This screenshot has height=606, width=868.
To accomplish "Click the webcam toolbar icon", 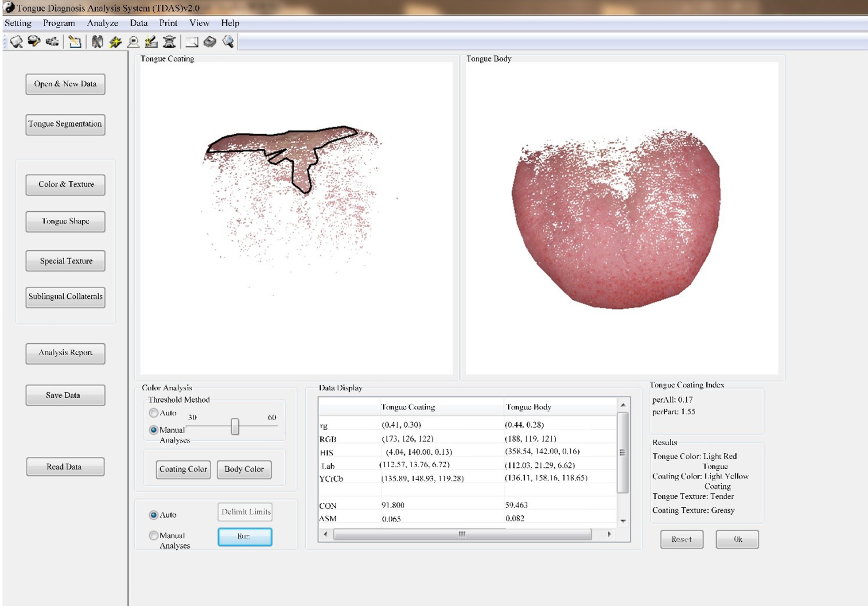I will click(133, 42).
